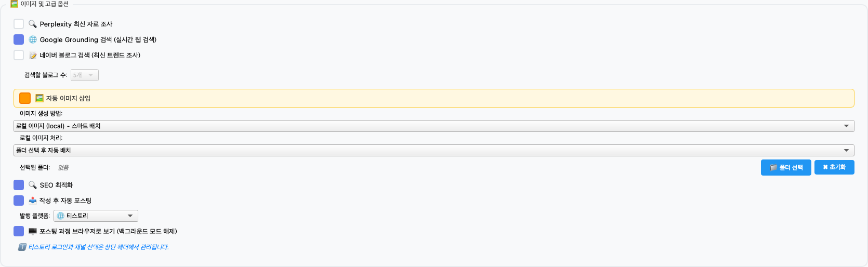Click the blue info icon before 티스토리 notice
This screenshot has height=267, width=868.
click(22, 247)
